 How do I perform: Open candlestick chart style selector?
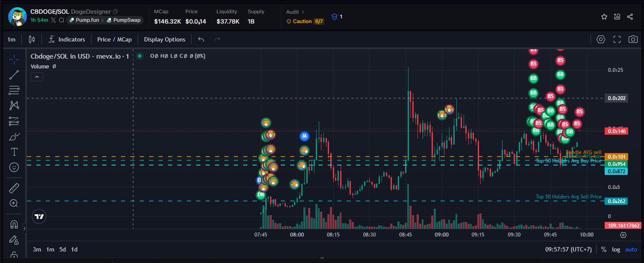32,39
